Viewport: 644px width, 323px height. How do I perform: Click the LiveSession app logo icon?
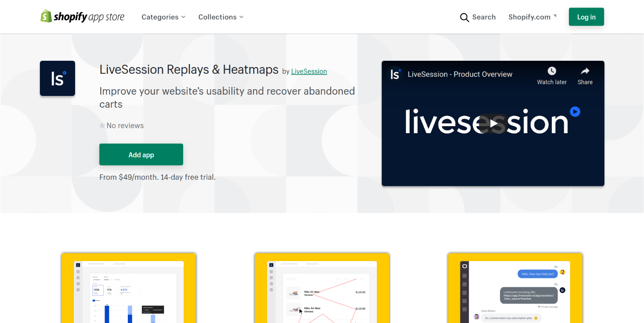click(57, 78)
